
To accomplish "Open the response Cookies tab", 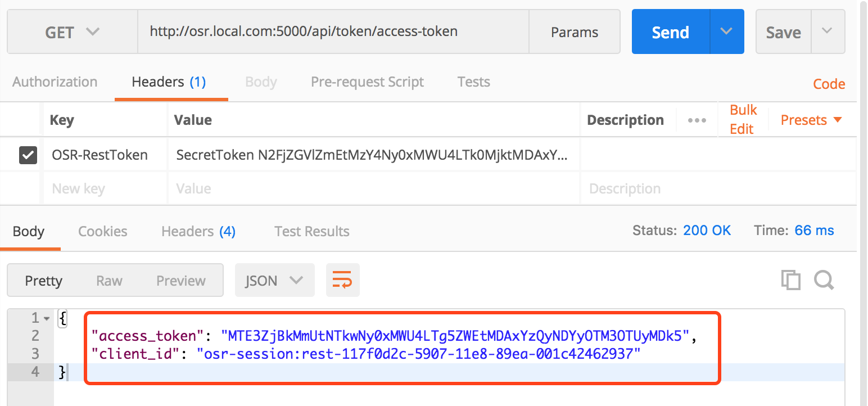I will point(103,232).
